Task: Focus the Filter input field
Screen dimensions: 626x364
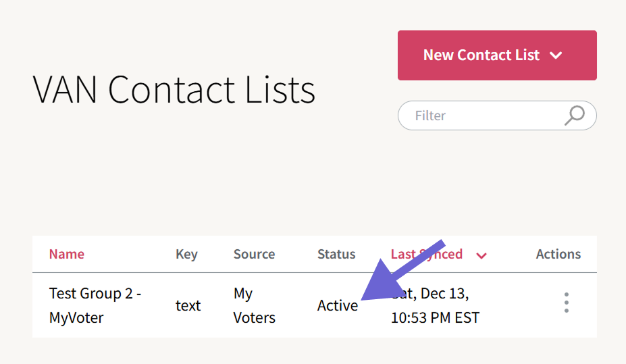Action: coord(486,115)
